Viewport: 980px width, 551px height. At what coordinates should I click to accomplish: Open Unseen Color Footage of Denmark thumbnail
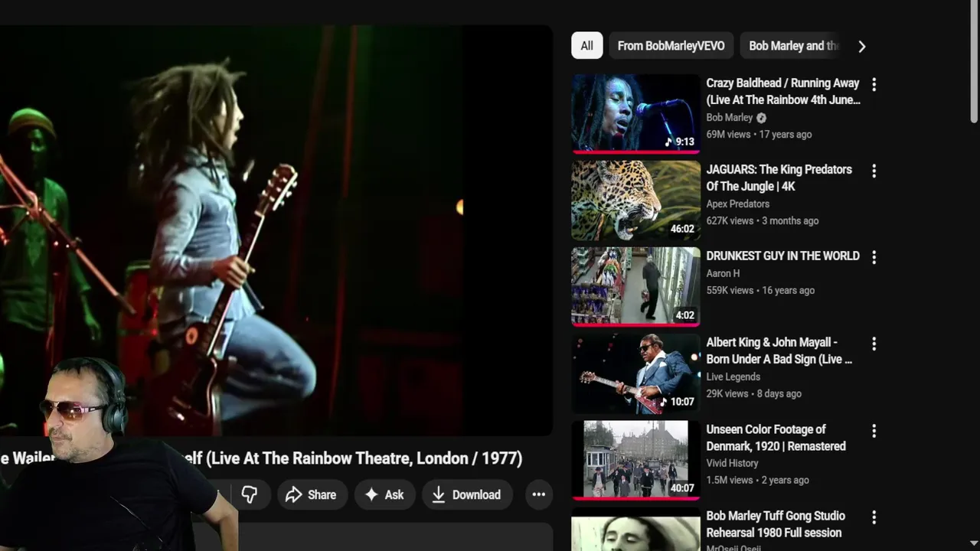click(635, 460)
